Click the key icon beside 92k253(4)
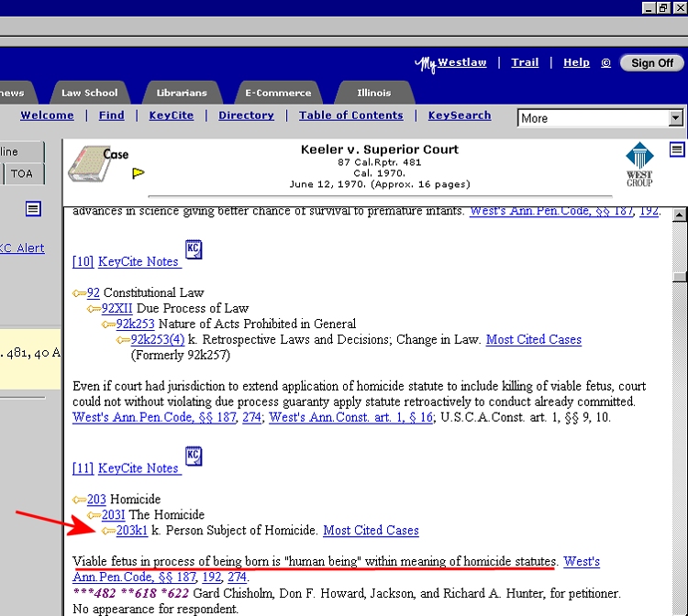The width and height of the screenshot is (688, 616). (x=123, y=340)
